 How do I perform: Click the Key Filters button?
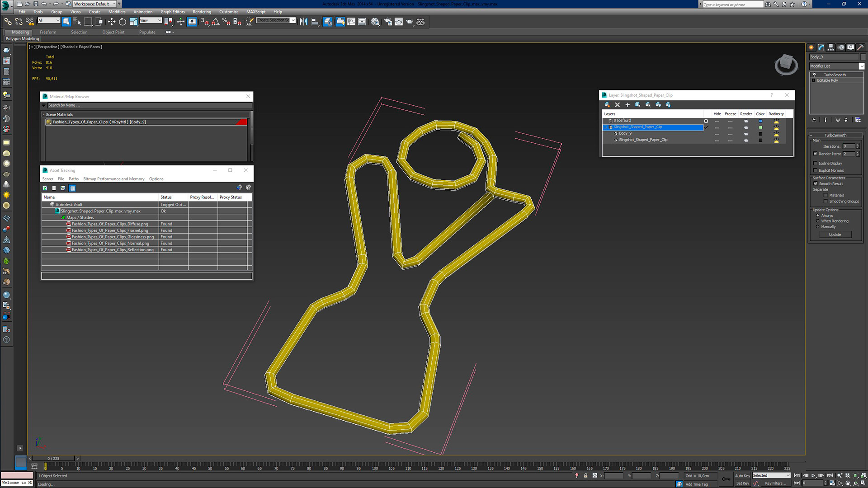coord(775,483)
